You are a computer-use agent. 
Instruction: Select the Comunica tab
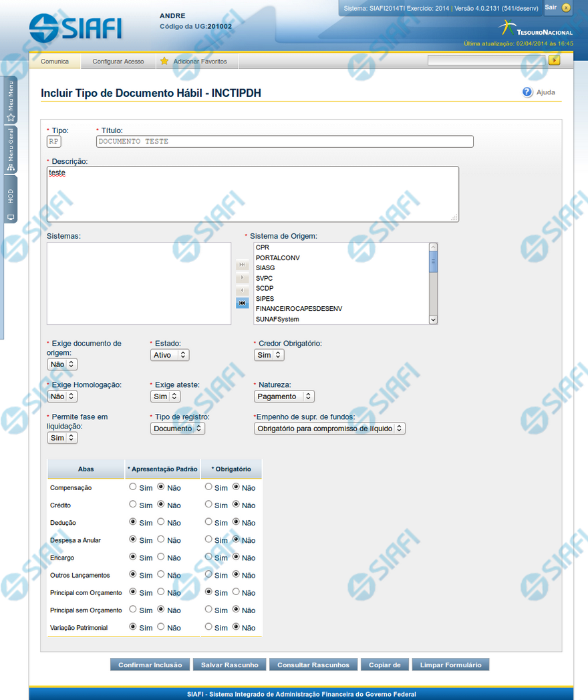click(55, 62)
